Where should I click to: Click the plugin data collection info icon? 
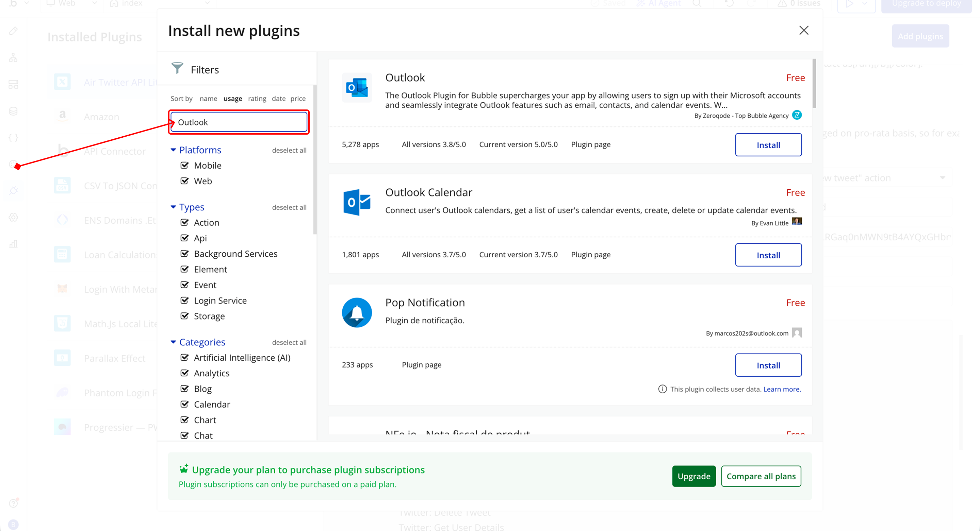(x=662, y=389)
